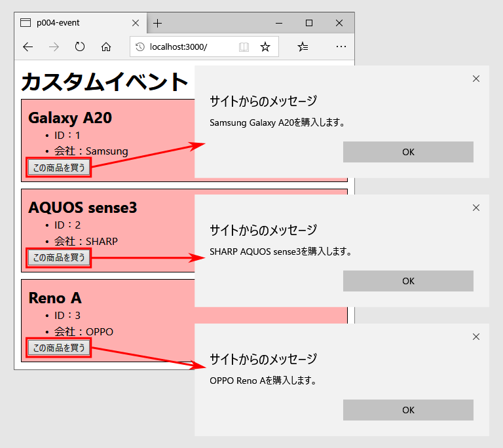Click the ID：2 list item
Screen dimensions: 503x448
point(67,225)
